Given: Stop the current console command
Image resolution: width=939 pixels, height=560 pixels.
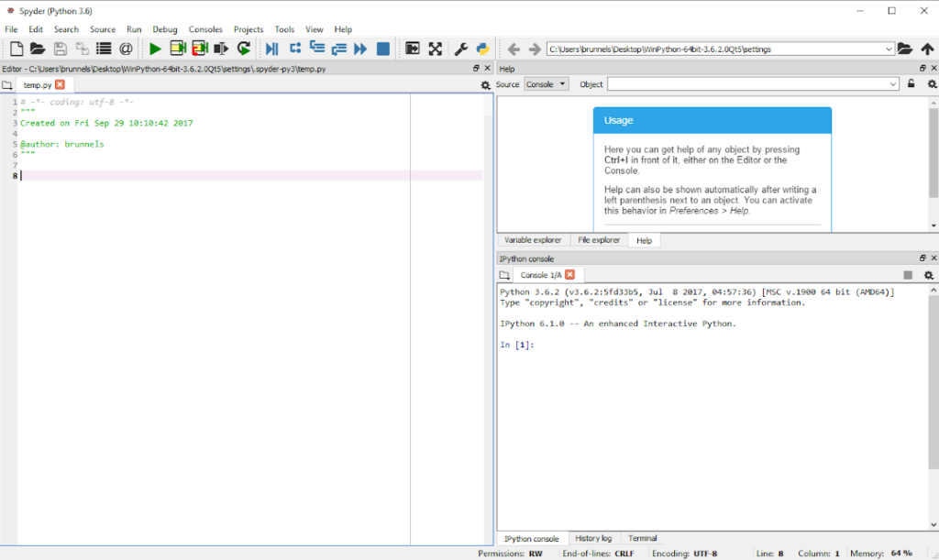Looking at the screenshot, I should pyautogui.click(x=908, y=275).
